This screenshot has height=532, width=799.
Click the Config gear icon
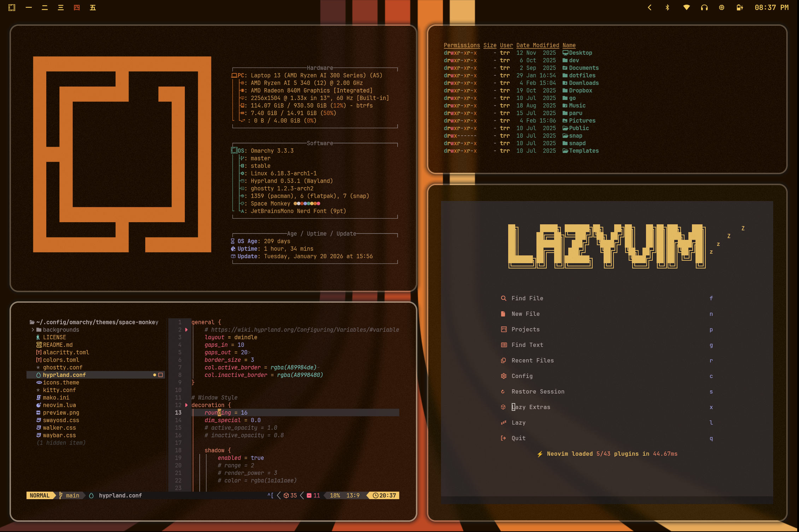(504, 376)
